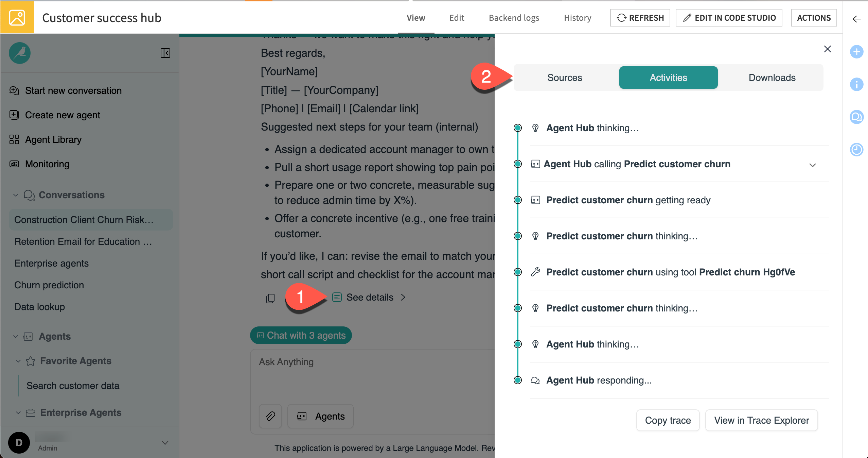Click the plus icon on the right rail
The width and height of the screenshot is (868, 458).
click(x=857, y=52)
